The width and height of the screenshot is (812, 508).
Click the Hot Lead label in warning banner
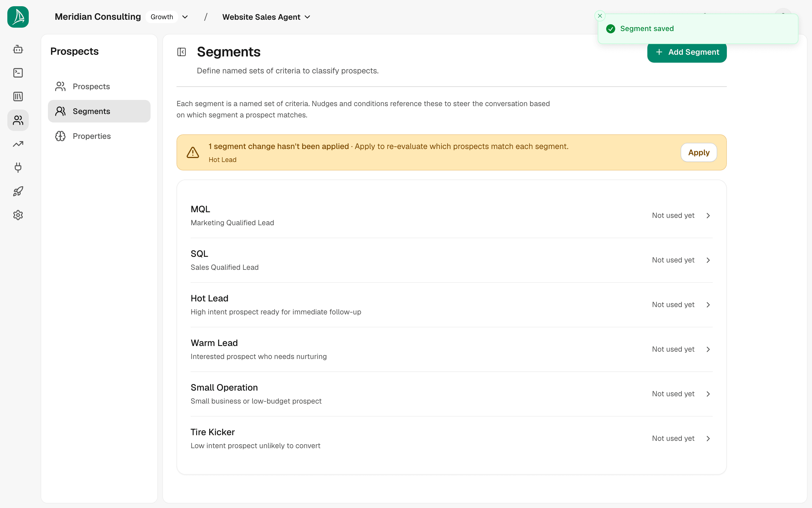[222, 160]
